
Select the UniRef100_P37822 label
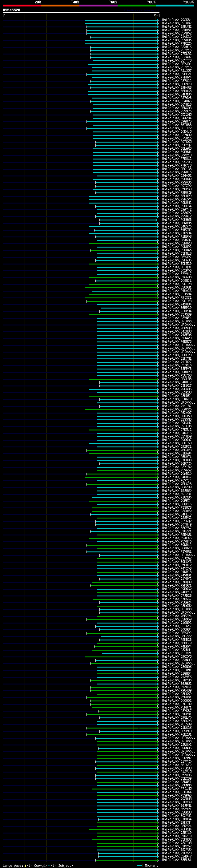click(177, 81)
